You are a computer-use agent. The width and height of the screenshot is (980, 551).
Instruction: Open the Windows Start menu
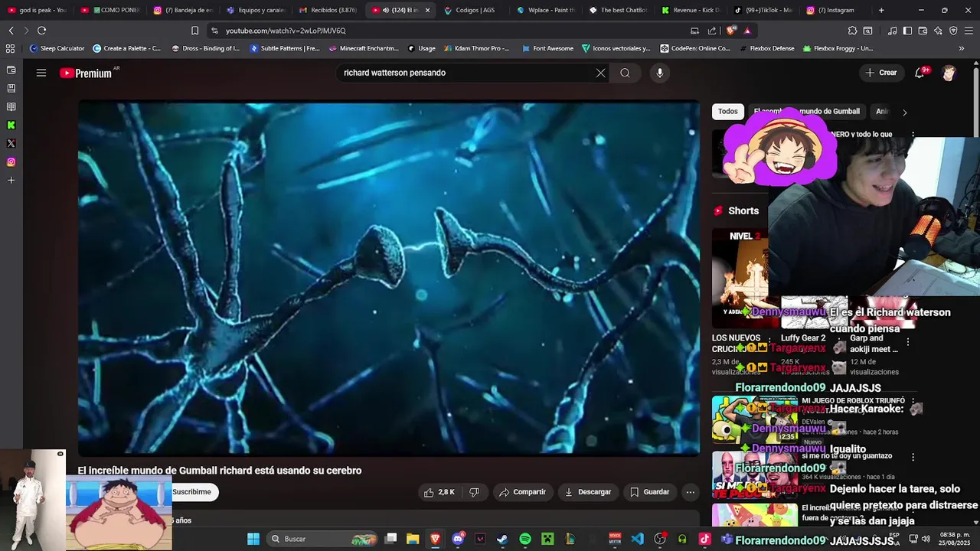[253, 539]
